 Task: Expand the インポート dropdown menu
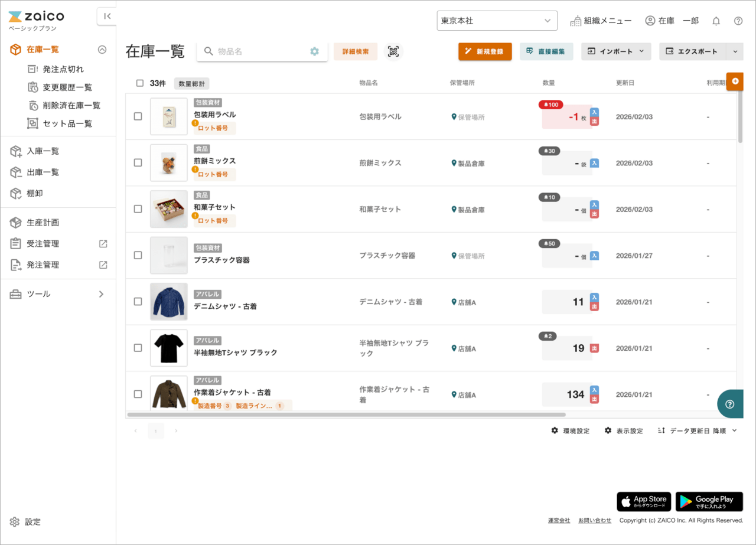(616, 51)
